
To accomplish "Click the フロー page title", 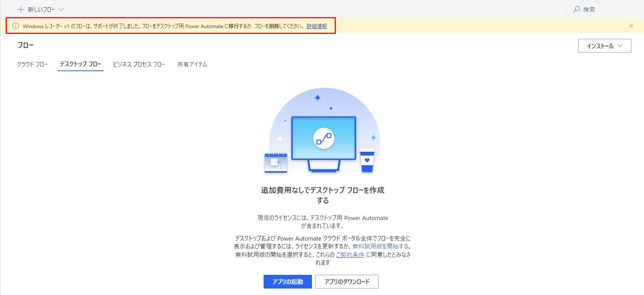I will (x=25, y=45).
